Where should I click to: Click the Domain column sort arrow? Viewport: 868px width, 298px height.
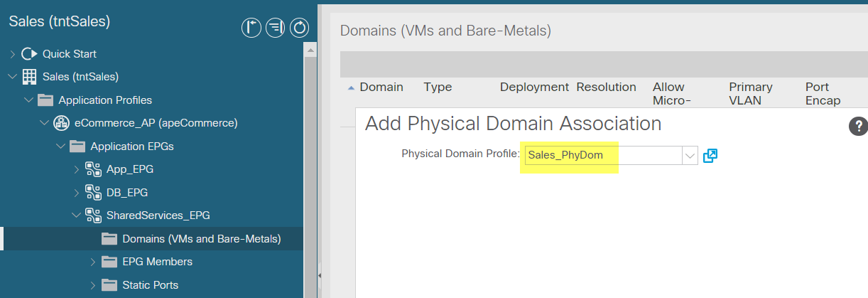[351, 88]
